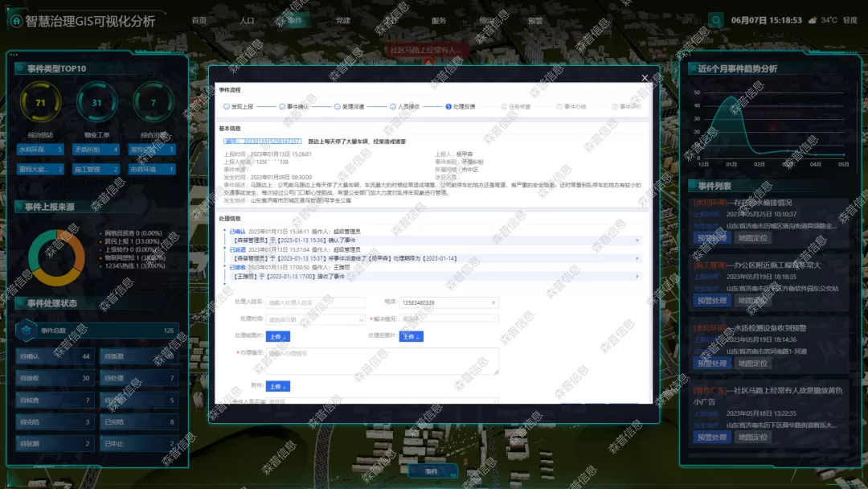868x489 pixels.
Task: Click the icon beside 事件类型TOP10 title
Action: pos(19,68)
